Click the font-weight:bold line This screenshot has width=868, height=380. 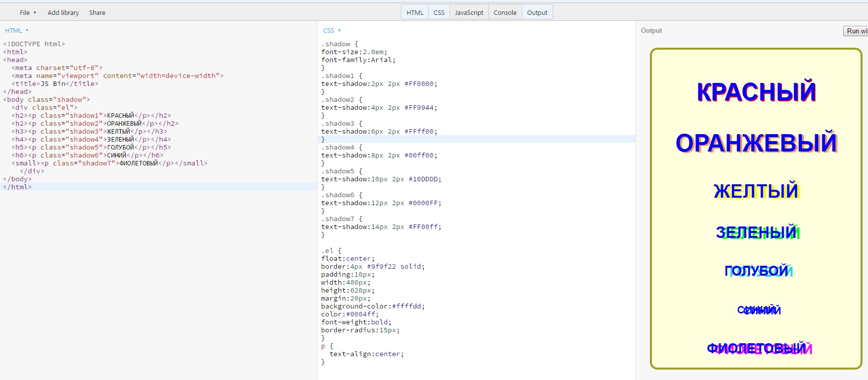pyautogui.click(x=356, y=322)
